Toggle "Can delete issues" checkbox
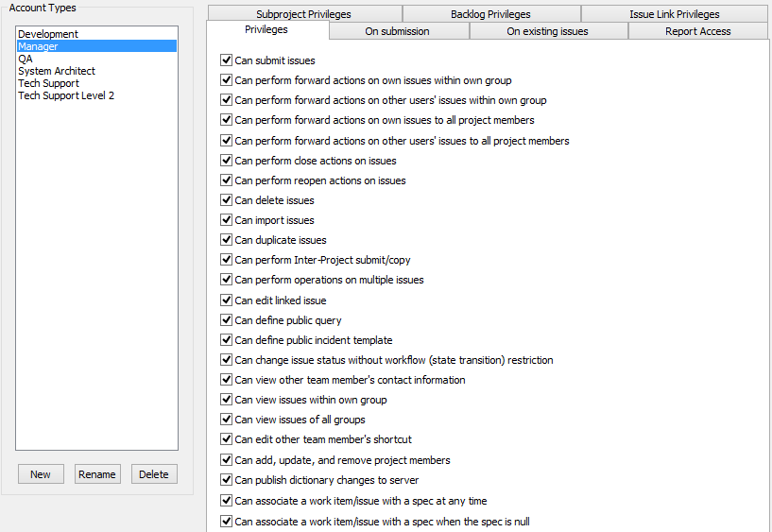This screenshot has height=532, width=772. [x=226, y=200]
